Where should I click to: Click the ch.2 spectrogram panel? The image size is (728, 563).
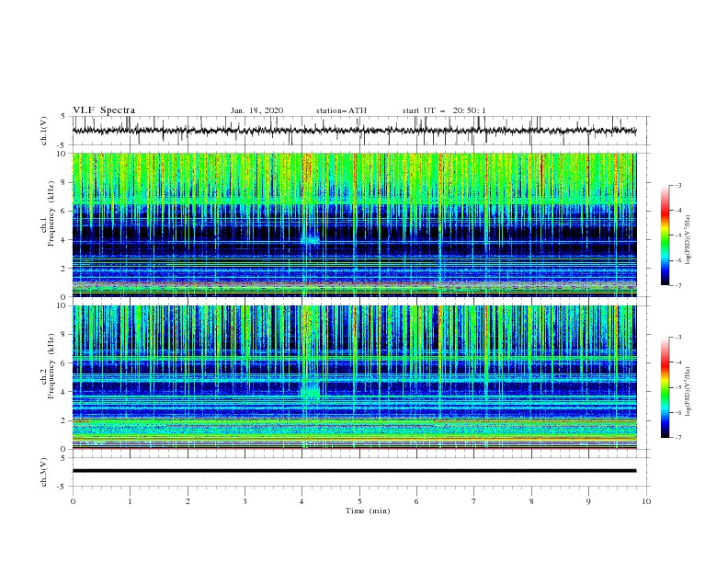[x=354, y=377]
